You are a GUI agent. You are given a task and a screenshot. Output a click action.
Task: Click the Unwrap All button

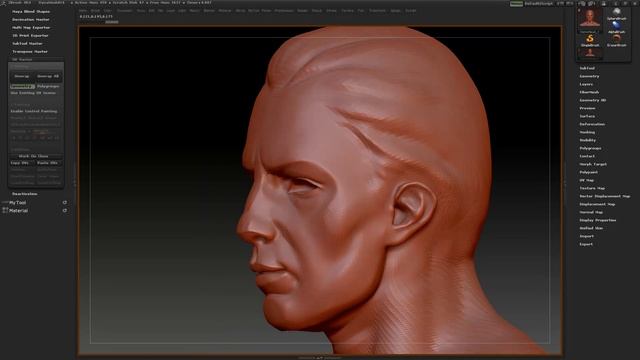pos(48,76)
